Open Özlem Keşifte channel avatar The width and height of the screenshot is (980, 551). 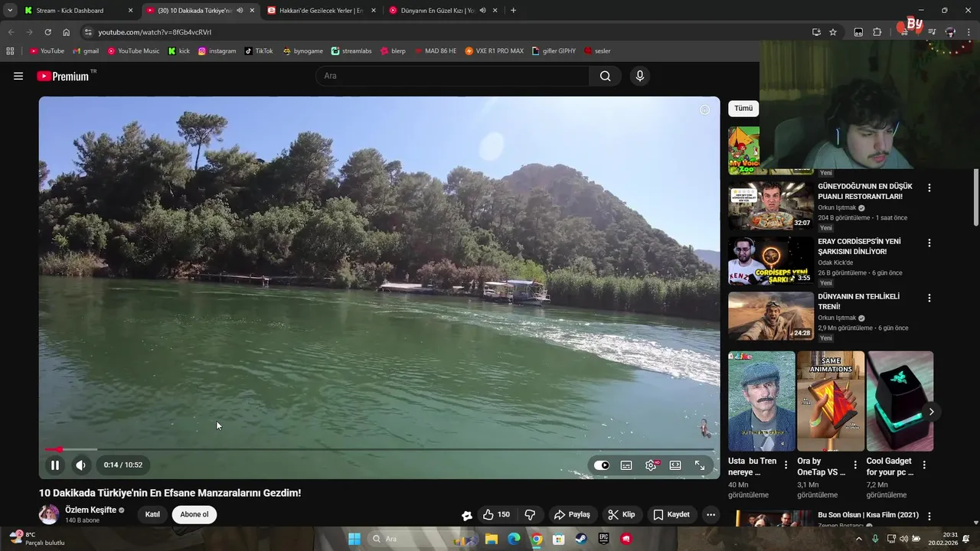(49, 514)
